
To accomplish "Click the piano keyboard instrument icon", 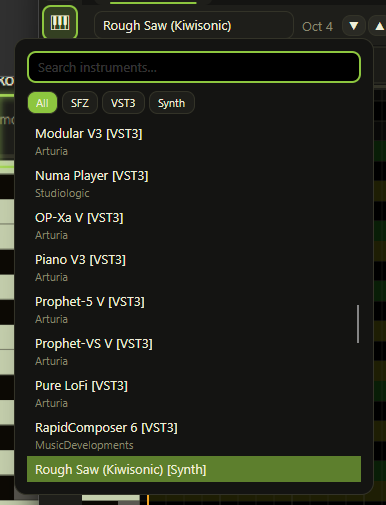I will [x=60, y=23].
